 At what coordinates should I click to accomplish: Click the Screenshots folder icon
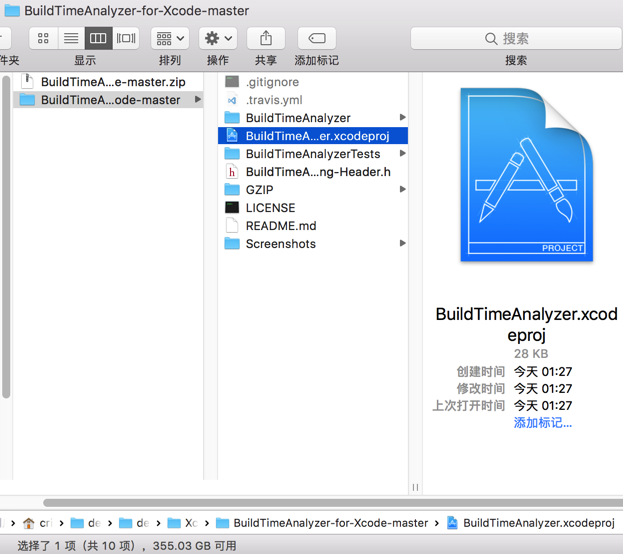click(232, 243)
